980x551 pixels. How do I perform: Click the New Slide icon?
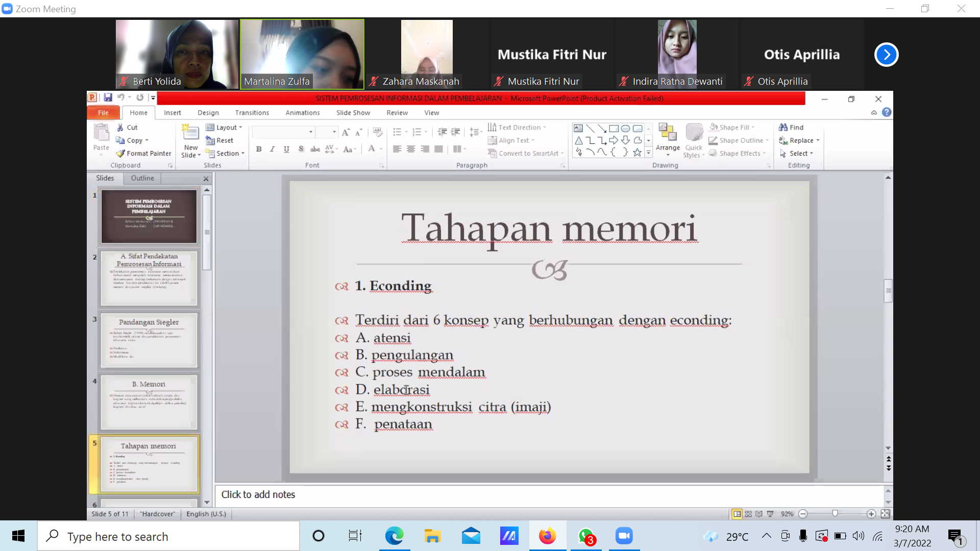tap(191, 133)
